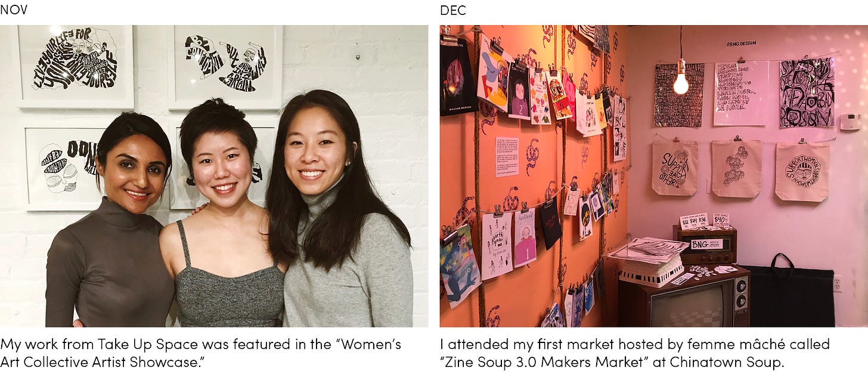
Task: Click the hanging light bulb in booth photo
Action: pyautogui.click(x=680, y=80)
